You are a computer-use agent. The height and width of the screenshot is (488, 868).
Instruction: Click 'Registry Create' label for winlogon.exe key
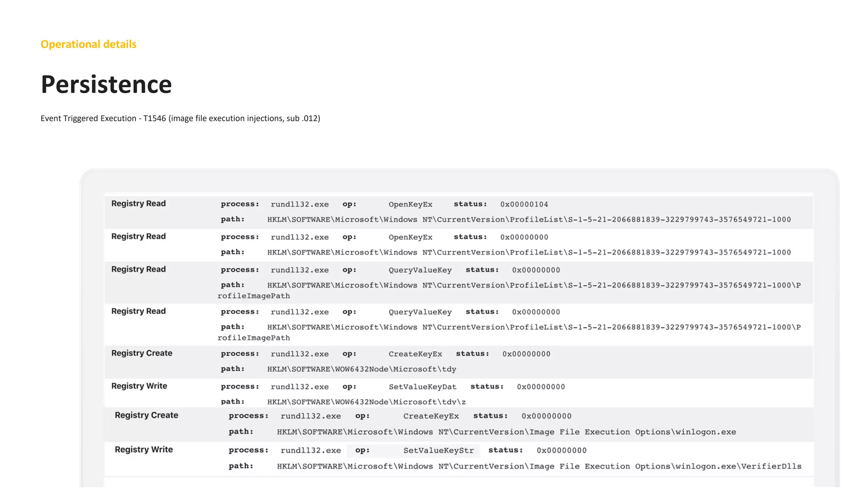[x=146, y=415]
